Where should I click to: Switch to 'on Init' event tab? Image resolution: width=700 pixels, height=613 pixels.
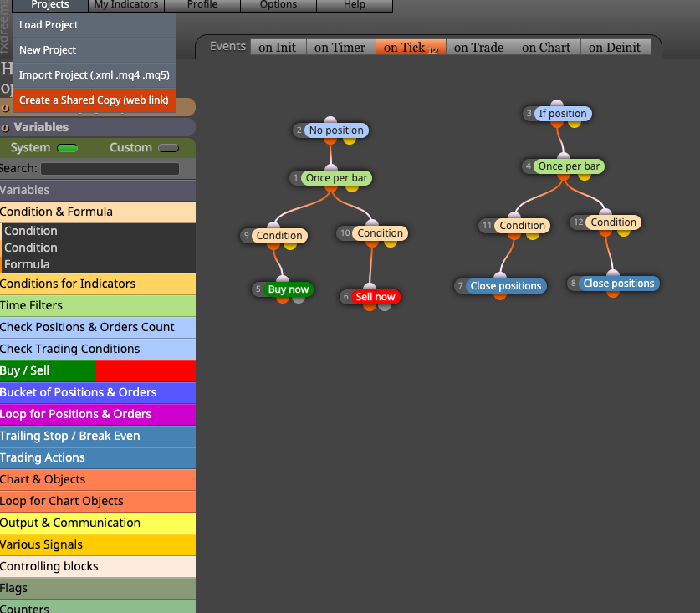(277, 48)
